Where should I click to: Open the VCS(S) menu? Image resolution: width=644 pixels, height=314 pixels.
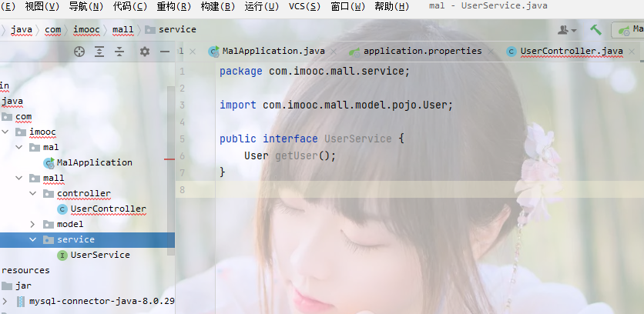[304, 6]
